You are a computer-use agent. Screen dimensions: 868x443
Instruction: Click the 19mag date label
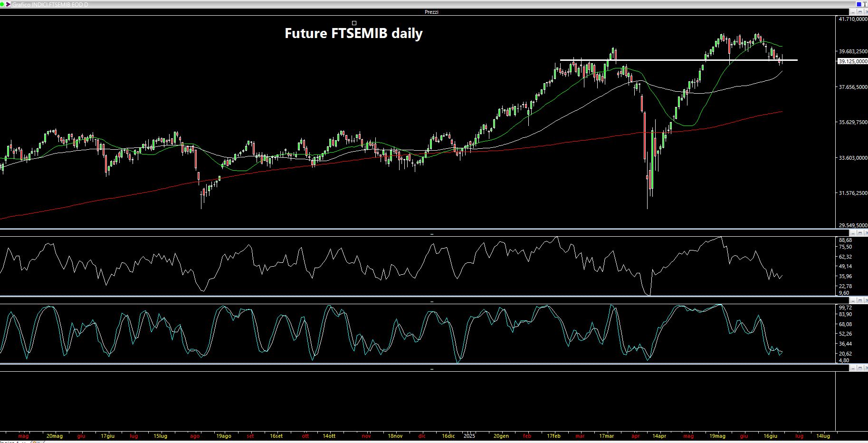(717, 436)
